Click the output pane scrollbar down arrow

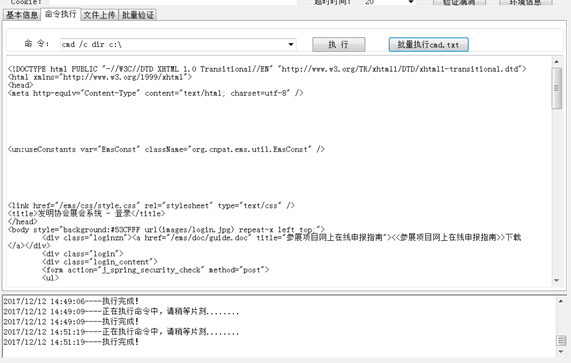click(556, 280)
